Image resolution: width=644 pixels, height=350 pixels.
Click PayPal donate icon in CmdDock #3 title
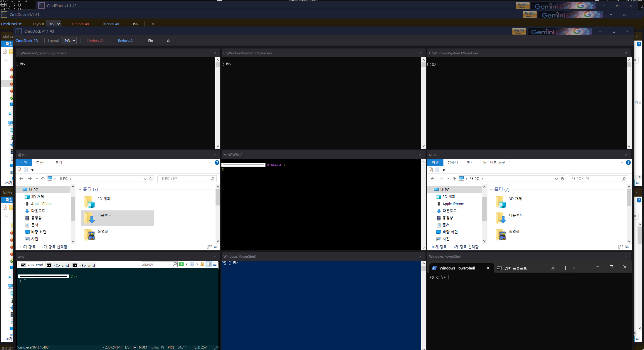tap(519, 31)
